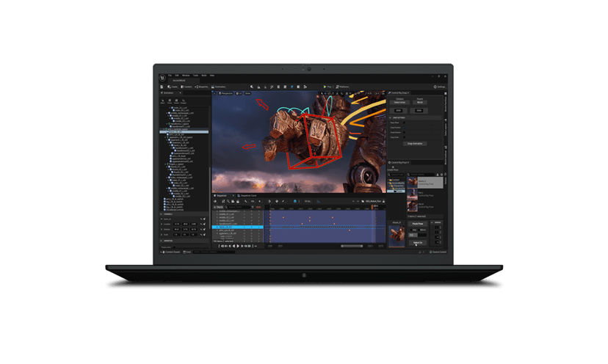Click the Play button in main toolbar
608x364 pixels.
(327, 87)
